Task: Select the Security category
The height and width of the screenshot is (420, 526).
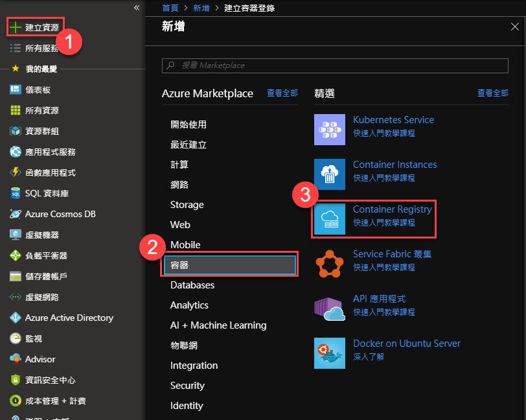Action: 187,386
